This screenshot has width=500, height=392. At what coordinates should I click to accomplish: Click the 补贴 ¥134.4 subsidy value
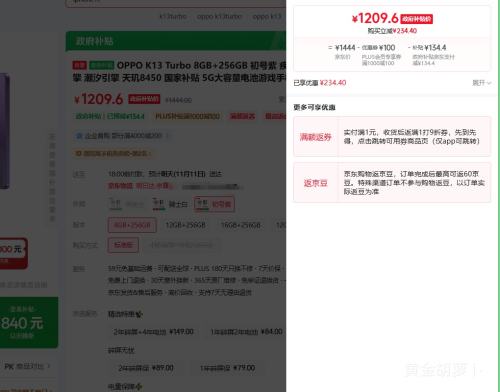[x=429, y=48]
